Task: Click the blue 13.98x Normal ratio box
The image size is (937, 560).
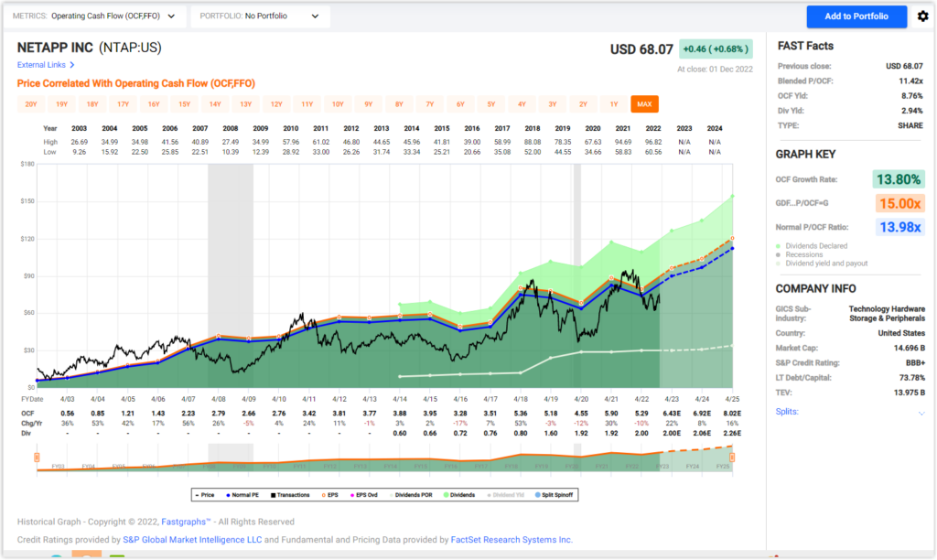Action: pyautogui.click(x=900, y=227)
